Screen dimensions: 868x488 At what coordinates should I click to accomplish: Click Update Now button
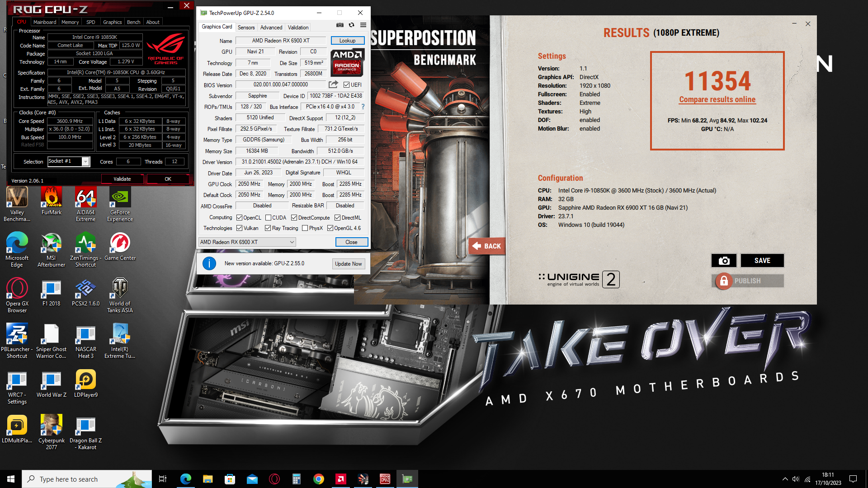tap(349, 264)
